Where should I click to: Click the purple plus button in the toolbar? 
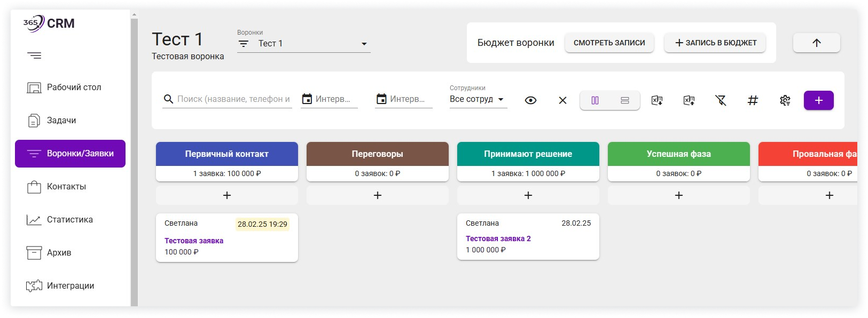coord(818,100)
